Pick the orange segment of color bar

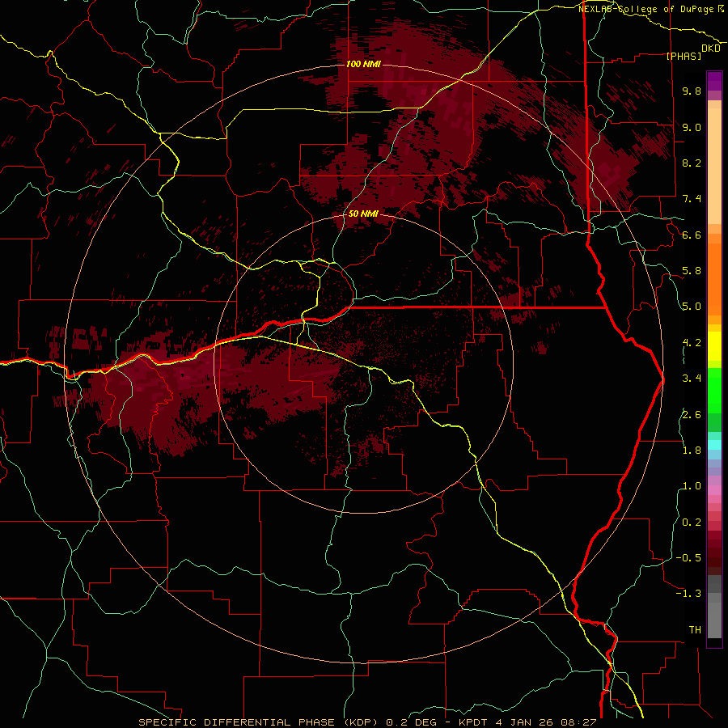714,278
